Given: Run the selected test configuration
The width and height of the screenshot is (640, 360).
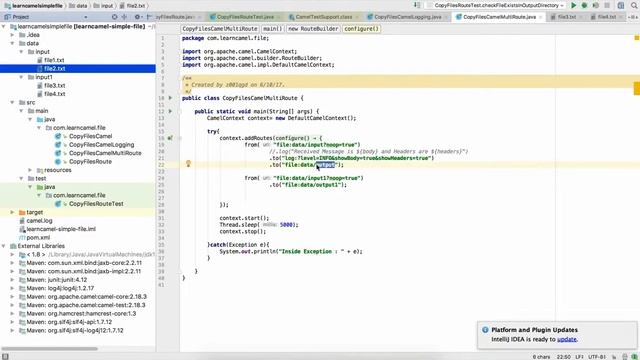Looking at the screenshot, I should (573, 5).
